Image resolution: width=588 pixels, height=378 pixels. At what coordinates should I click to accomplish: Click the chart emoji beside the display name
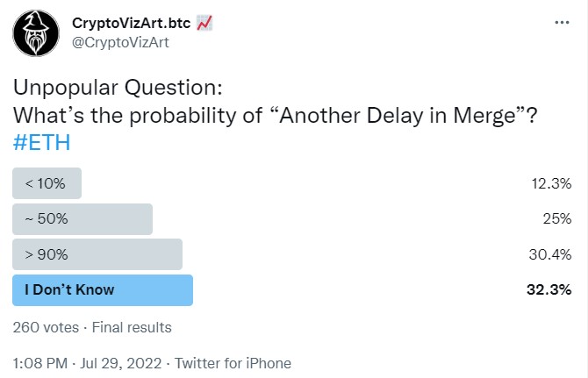pos(204,23)
